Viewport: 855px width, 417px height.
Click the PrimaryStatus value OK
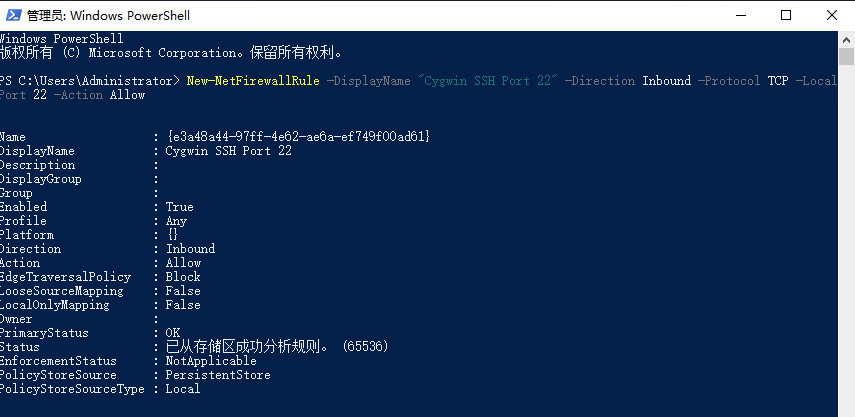[173, 333]
